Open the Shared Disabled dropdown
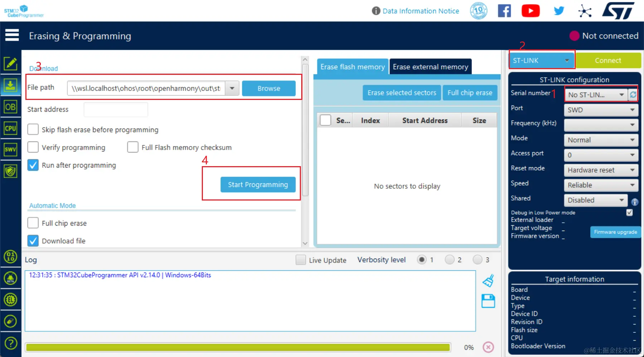Viewport: 644px width, 357px height. click(596, 200)
